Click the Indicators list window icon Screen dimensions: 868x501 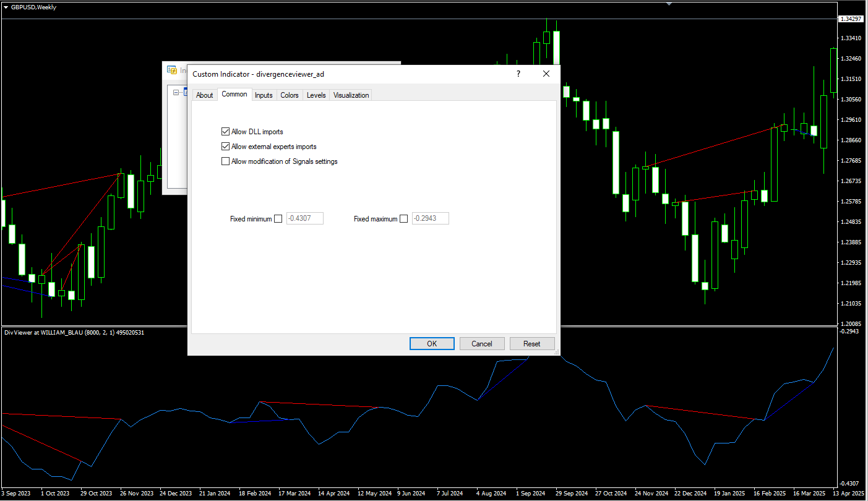coord(172,70)
